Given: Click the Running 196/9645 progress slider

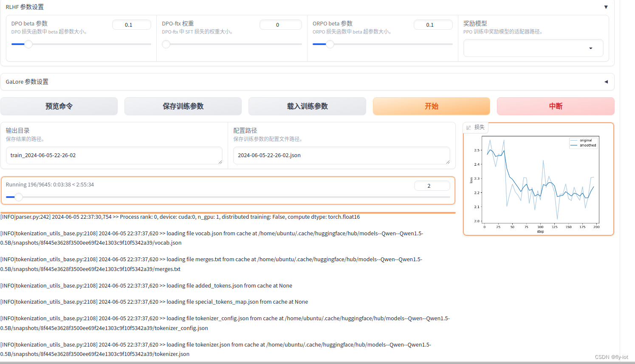Looking at the screenshot, I should (x=18, y=197).
